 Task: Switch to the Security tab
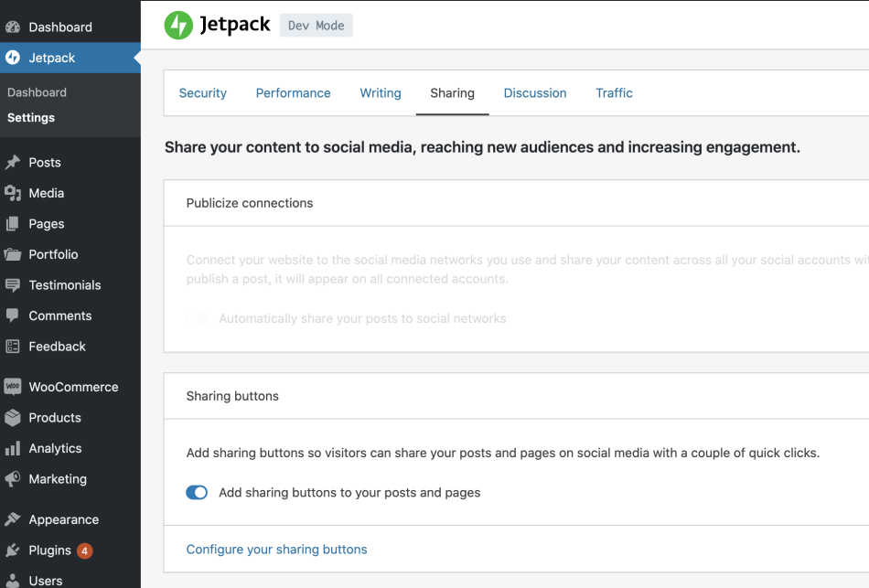tap(203, 93)
